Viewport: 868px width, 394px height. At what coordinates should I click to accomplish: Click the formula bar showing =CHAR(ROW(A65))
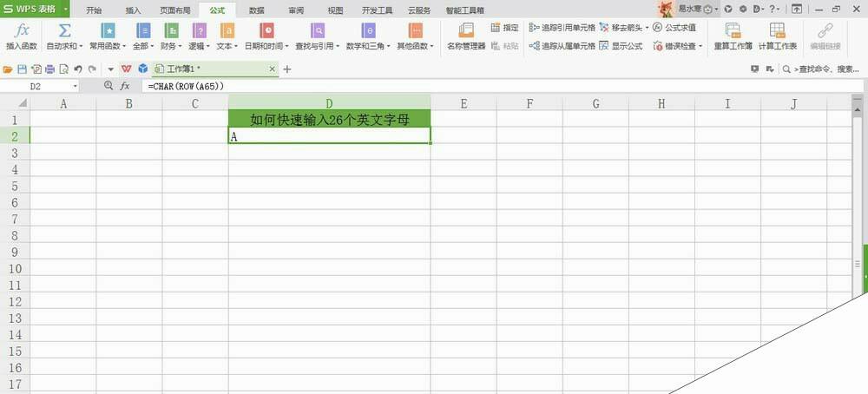pyautogui.click(x=503, y=86)
